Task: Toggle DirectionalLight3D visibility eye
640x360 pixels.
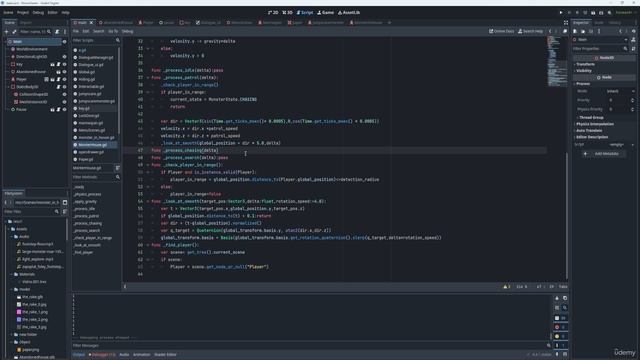Action: coord(64,57)
